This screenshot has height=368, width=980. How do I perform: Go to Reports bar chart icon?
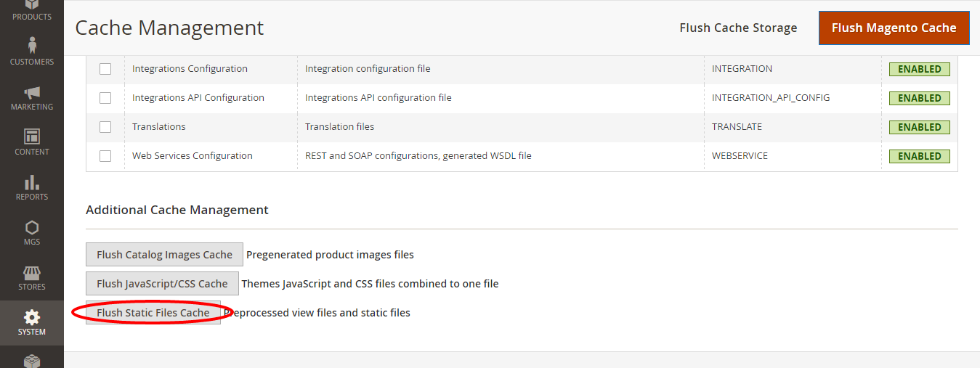31,187
